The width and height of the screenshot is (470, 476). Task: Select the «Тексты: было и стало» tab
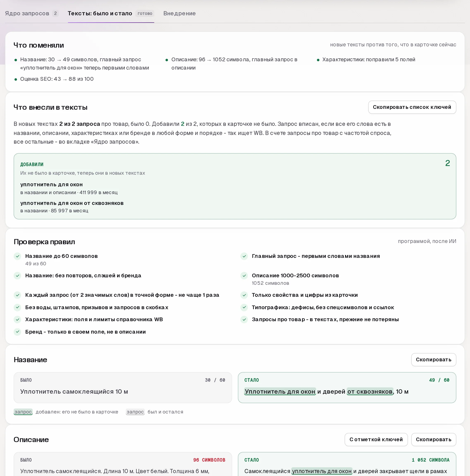[x=111, y=13]
